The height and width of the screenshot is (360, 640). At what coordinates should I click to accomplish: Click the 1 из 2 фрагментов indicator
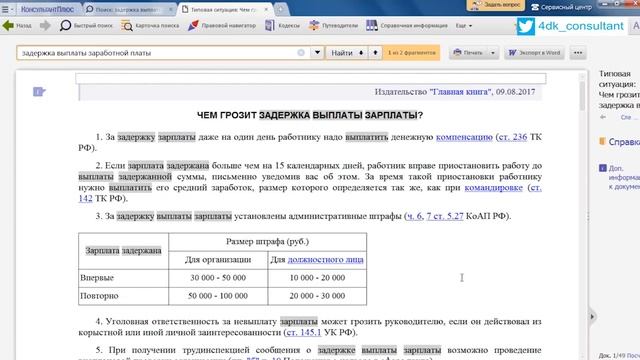pyautogui.click(x=411, y=53)
